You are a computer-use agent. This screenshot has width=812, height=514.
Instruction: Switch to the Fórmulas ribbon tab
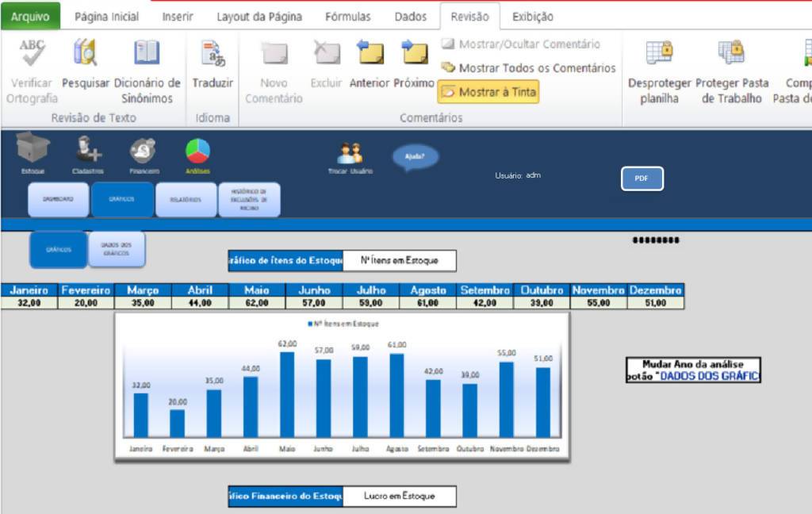[350, 17]
